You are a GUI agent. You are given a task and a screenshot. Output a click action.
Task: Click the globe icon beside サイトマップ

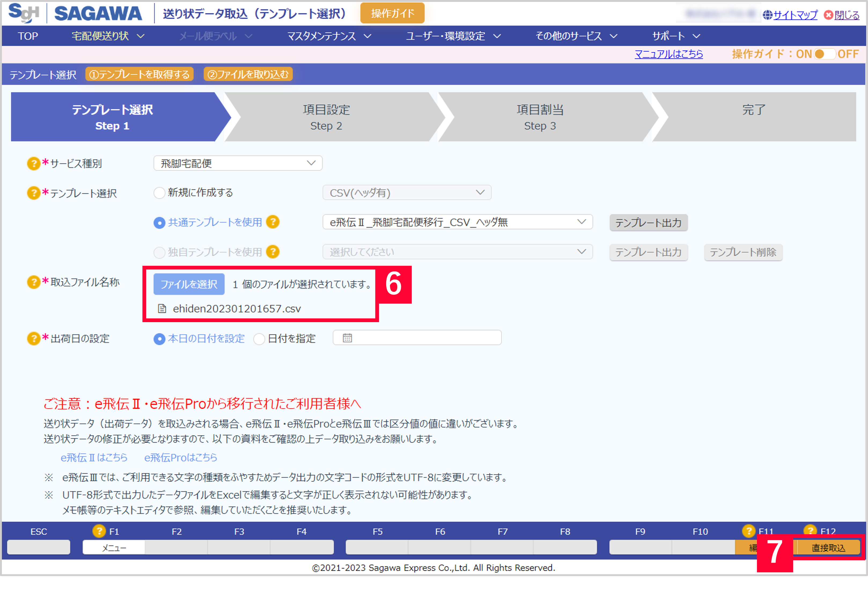point(767,15)
